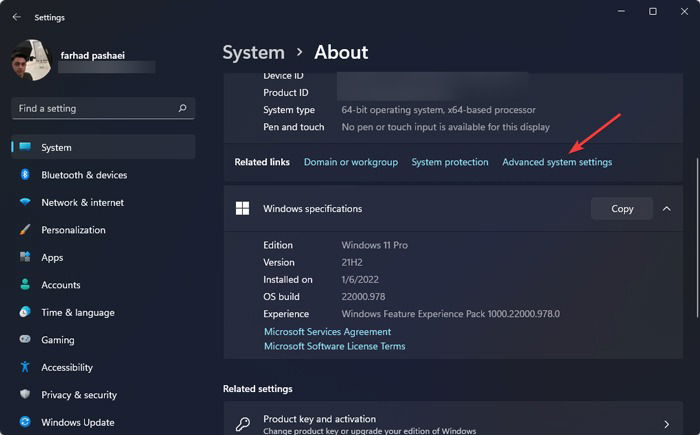The width and height of the screenshot is (700, 435).
Task: Click the Accessibility figure icon
Action: click(25, 367)
